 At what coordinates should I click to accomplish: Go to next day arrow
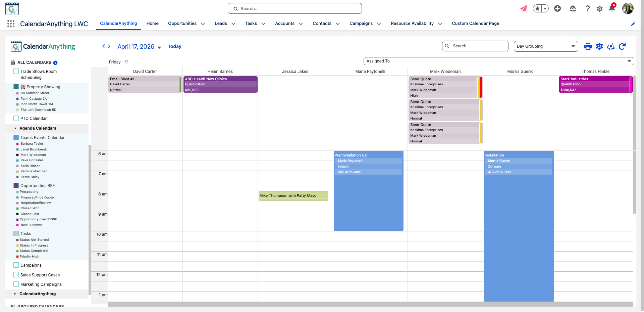(109, 46)
